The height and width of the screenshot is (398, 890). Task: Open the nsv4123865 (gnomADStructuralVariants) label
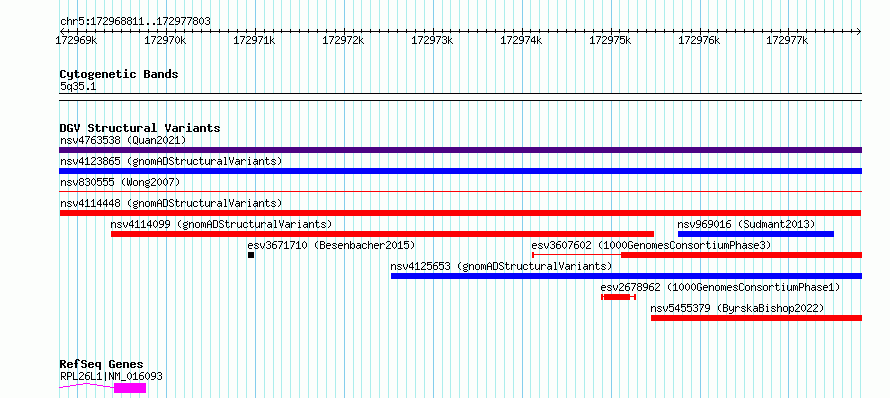(x=171, y=161)
